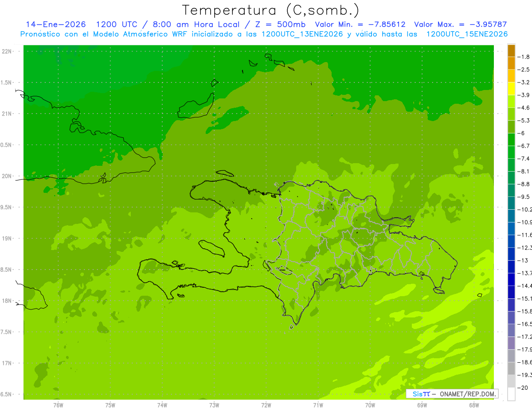Click the '-12.3' color scale value

(525, 248)
